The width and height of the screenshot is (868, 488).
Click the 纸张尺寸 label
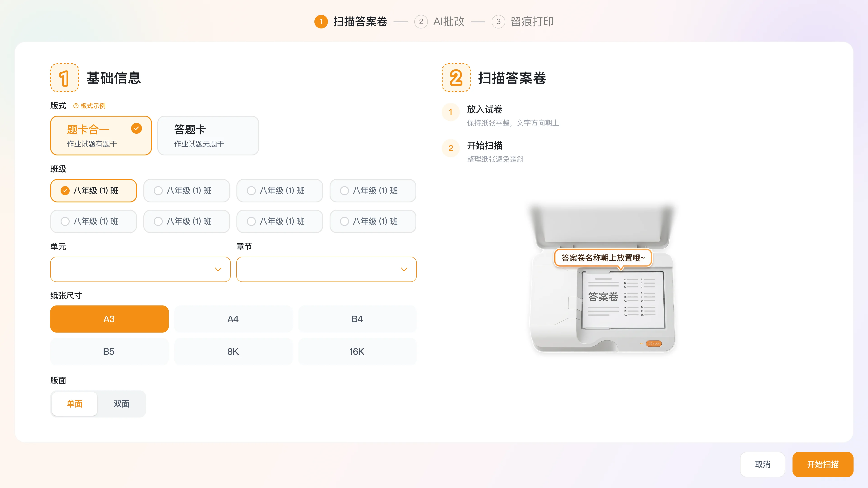tap(66, 295)
